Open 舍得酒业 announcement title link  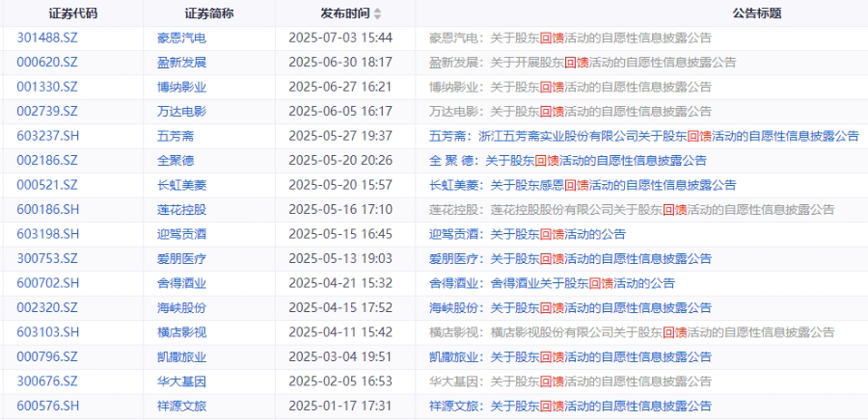click(552, 283)
